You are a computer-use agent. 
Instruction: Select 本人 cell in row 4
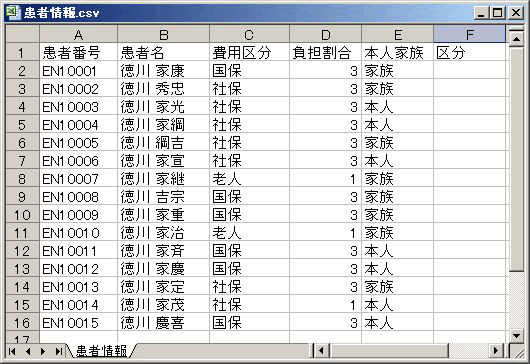pyautogui.click(x=398, y=107)
